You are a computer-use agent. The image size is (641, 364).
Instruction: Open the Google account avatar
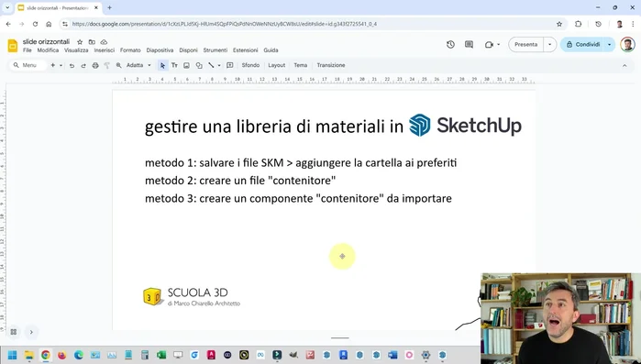(x=627, y=45)
